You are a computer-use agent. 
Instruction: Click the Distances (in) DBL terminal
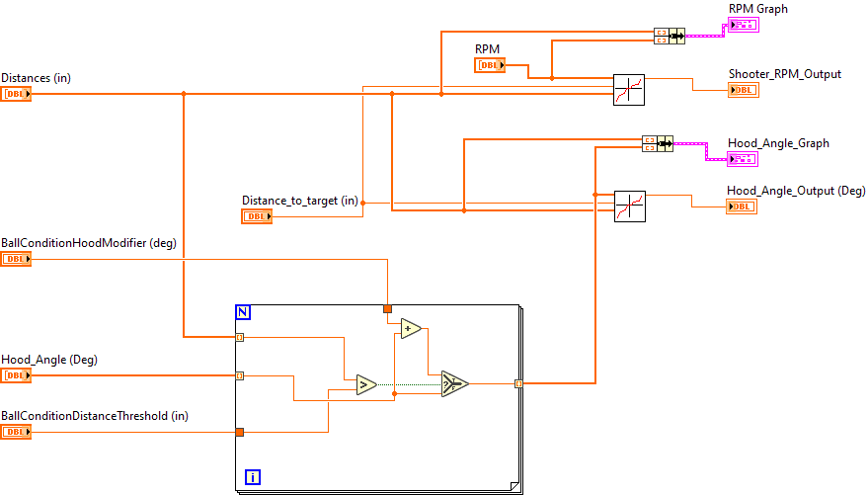(x=16, y=94)
